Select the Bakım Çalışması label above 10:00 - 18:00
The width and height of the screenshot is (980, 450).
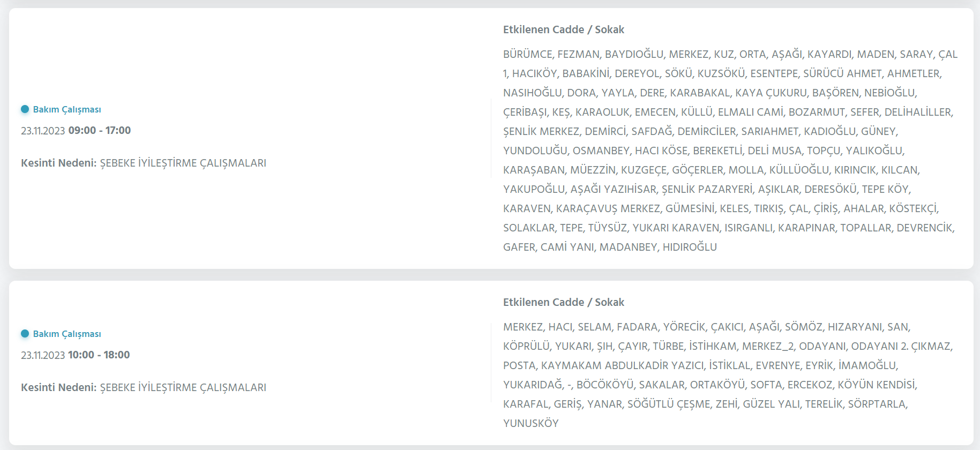[67, 334]
